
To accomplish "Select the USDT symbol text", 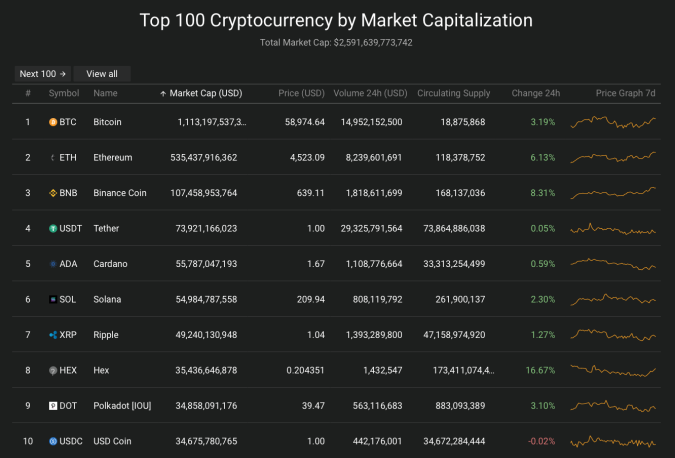I will tap(71, 229).
